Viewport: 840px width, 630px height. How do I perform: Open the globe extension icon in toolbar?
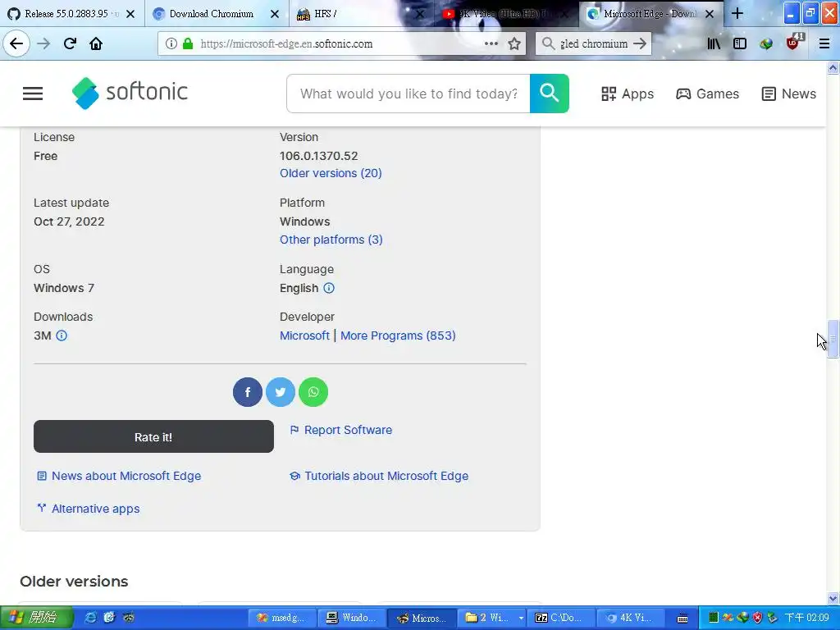coord(766,43)
